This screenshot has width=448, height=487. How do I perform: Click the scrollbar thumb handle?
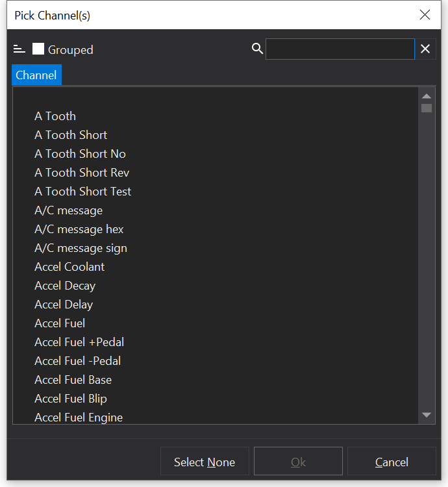point(427,108)
